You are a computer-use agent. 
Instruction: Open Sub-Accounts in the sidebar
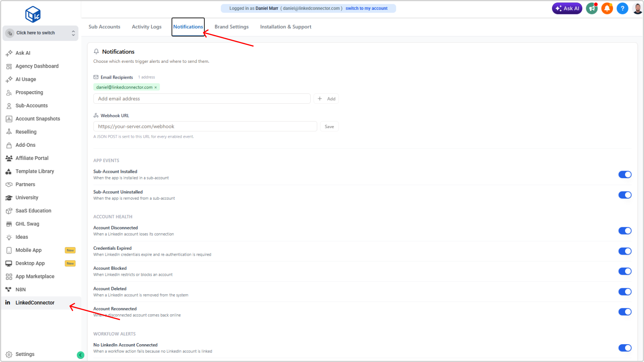tap(31, 106)
